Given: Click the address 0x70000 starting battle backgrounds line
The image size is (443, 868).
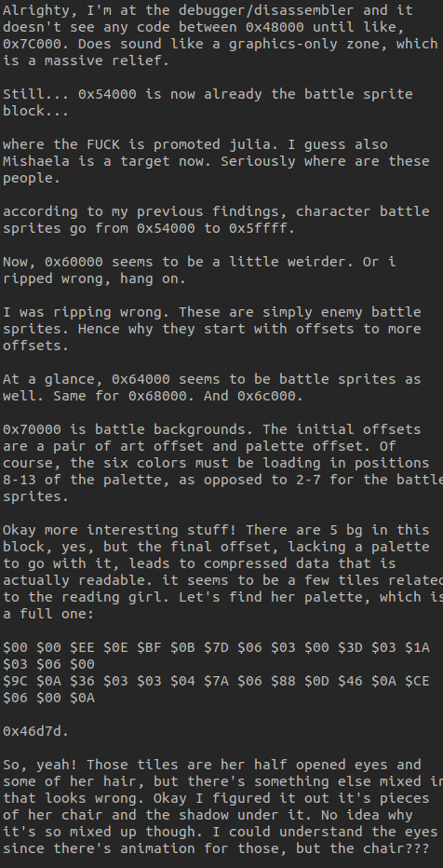Looking at the screenshot, I should (x=32, y=429).
